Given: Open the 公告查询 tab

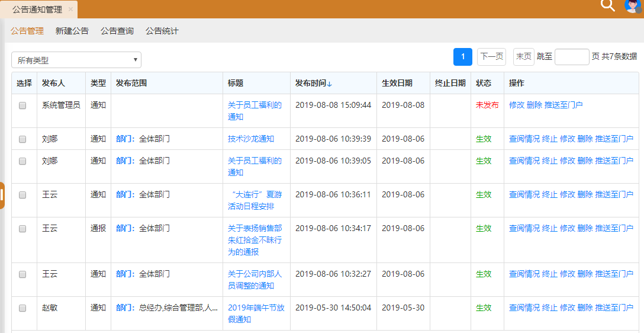Looking at the screenshot, I should tap(117, 31).
